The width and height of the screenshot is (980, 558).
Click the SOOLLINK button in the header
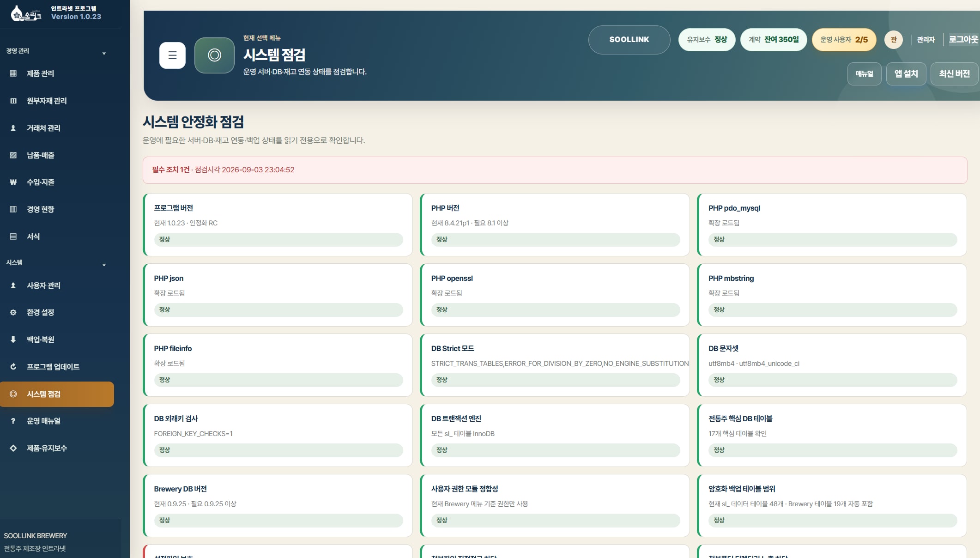629,40
